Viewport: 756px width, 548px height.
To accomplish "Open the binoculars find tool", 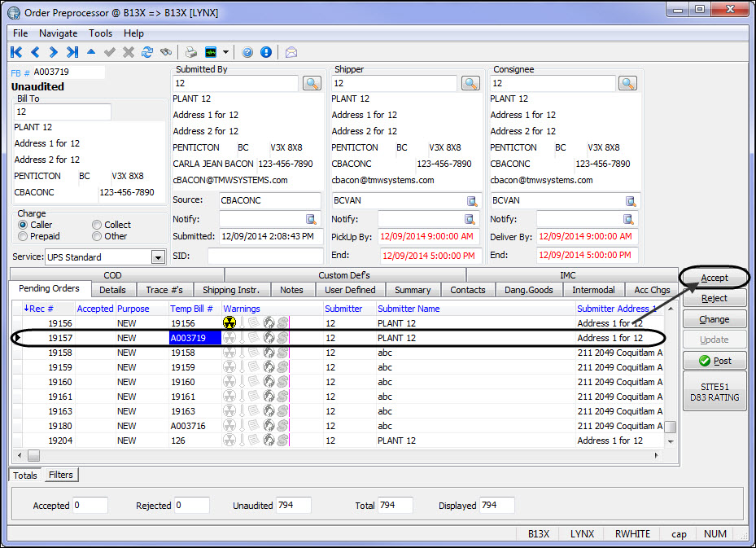I will coord(166,52).
